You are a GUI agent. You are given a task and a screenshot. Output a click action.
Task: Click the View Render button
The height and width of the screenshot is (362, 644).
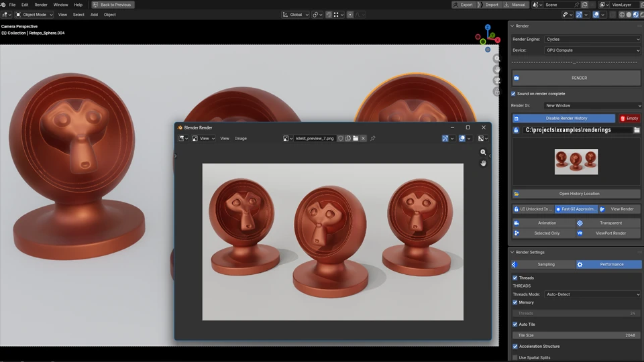pos(620,209)
